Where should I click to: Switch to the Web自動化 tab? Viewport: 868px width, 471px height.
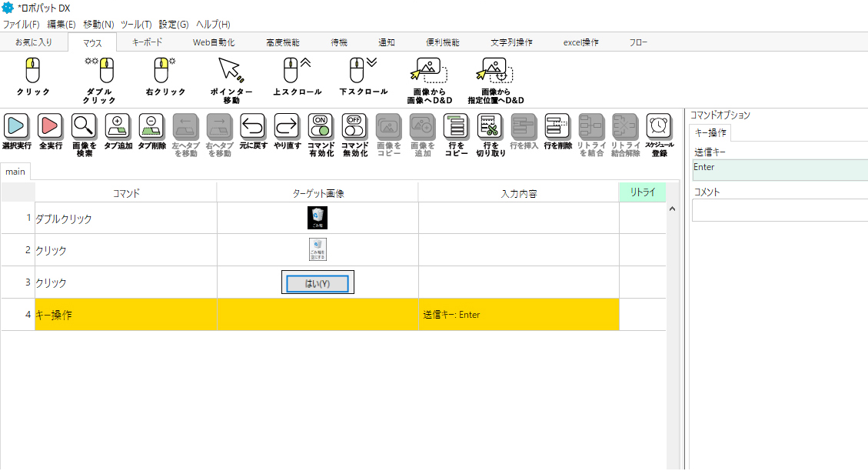213,42
